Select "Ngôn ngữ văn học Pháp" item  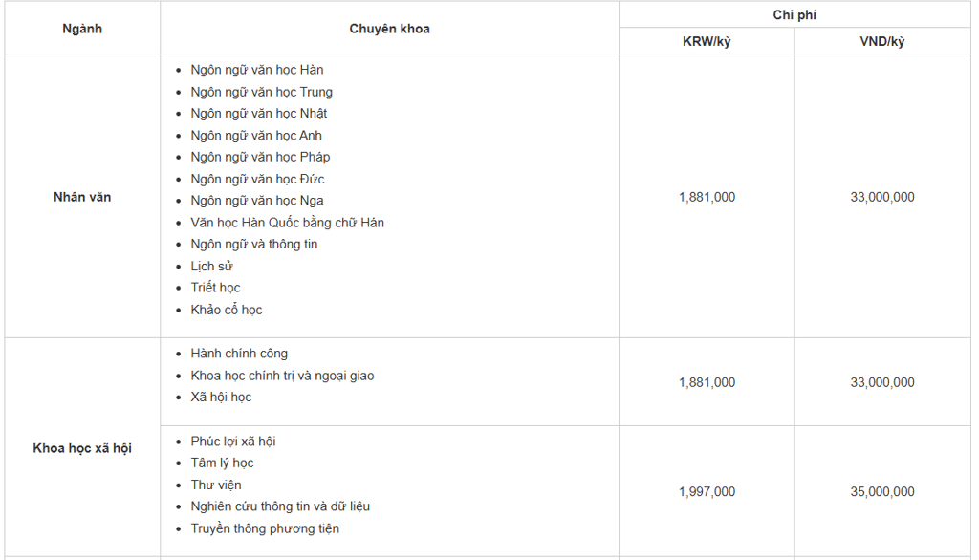coord(260,157)
